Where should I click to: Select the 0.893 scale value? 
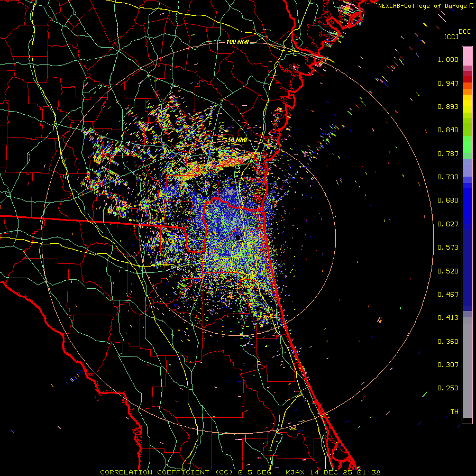448,106
